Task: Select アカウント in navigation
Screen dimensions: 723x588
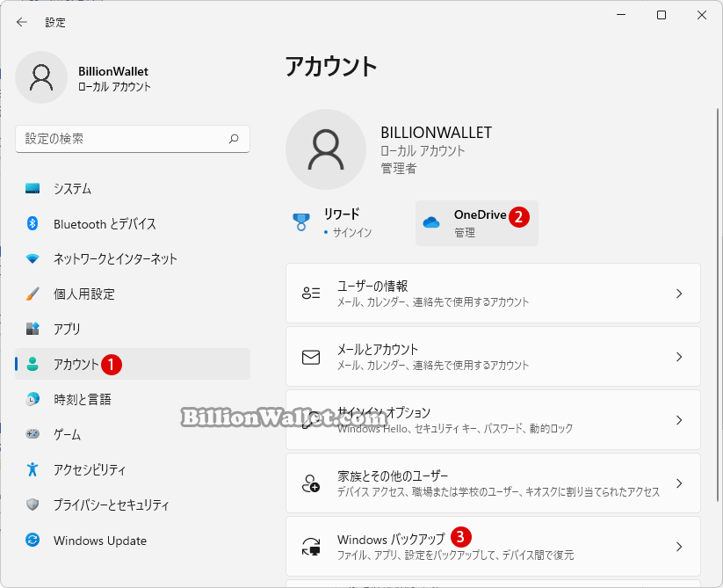Action: pyautogui.click(x=133, y=364)
